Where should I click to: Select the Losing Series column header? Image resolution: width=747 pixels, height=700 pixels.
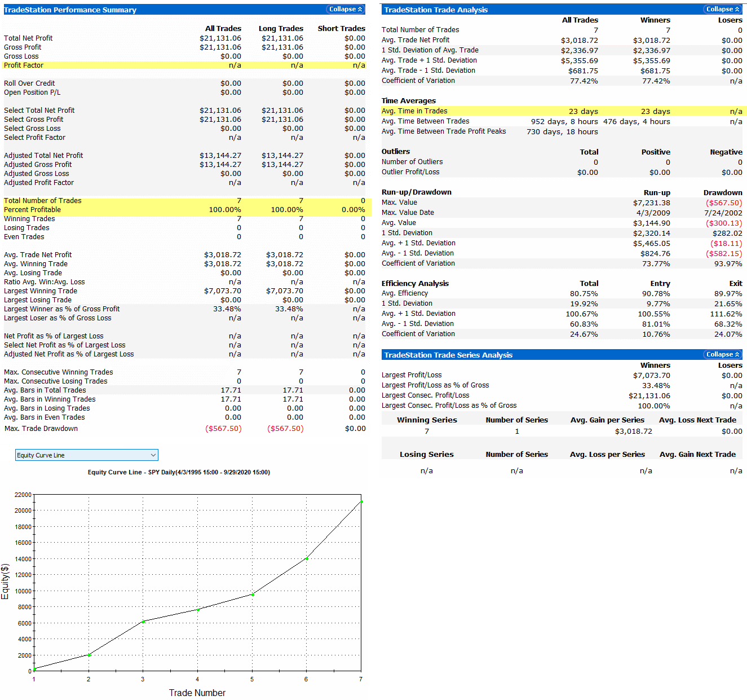coord(427,455)
